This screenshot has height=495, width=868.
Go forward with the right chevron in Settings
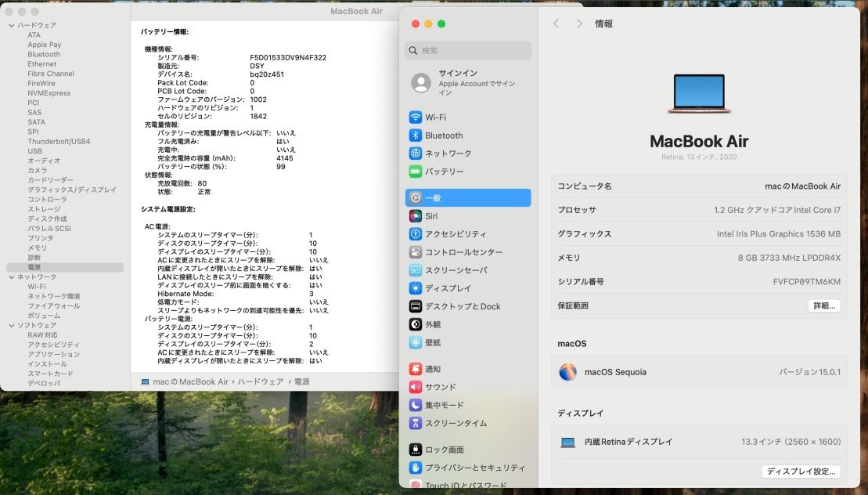click(579, 23)
